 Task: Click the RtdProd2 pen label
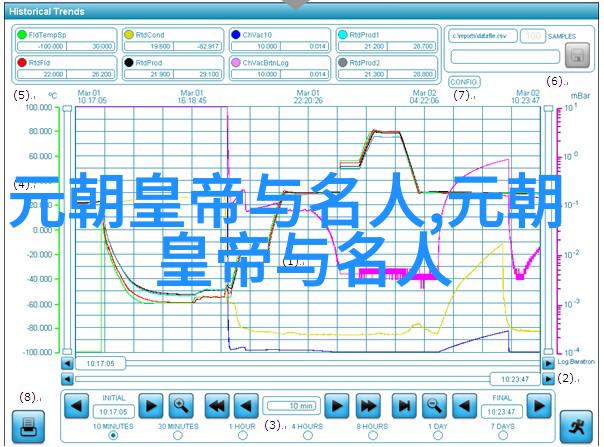click(364, 63)
